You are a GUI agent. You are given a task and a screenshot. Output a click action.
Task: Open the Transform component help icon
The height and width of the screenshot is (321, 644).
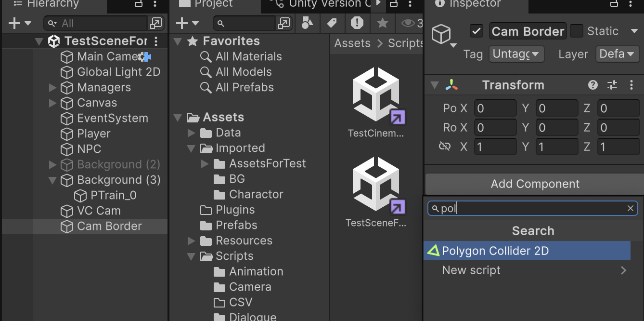[x=593, y=85]
